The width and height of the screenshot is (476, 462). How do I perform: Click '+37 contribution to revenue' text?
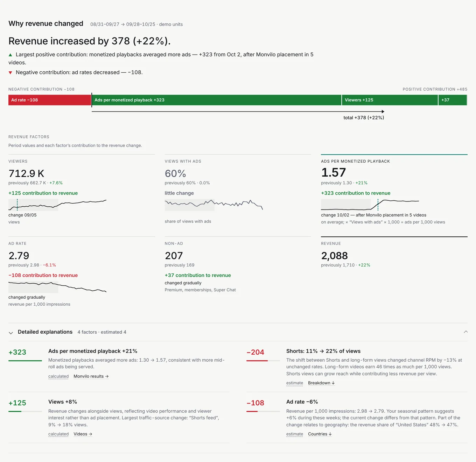(198, 275)
